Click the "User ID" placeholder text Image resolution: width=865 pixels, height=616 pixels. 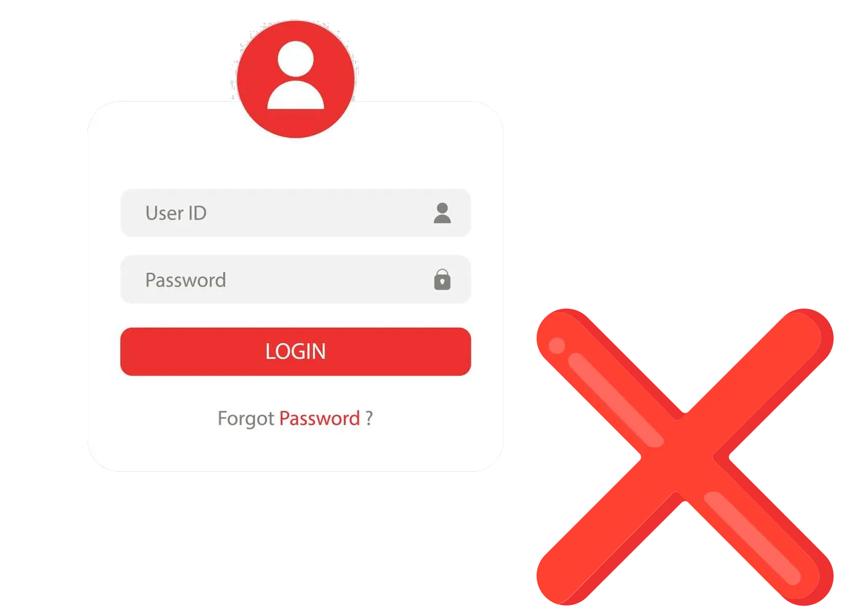[x=176, y=213]
